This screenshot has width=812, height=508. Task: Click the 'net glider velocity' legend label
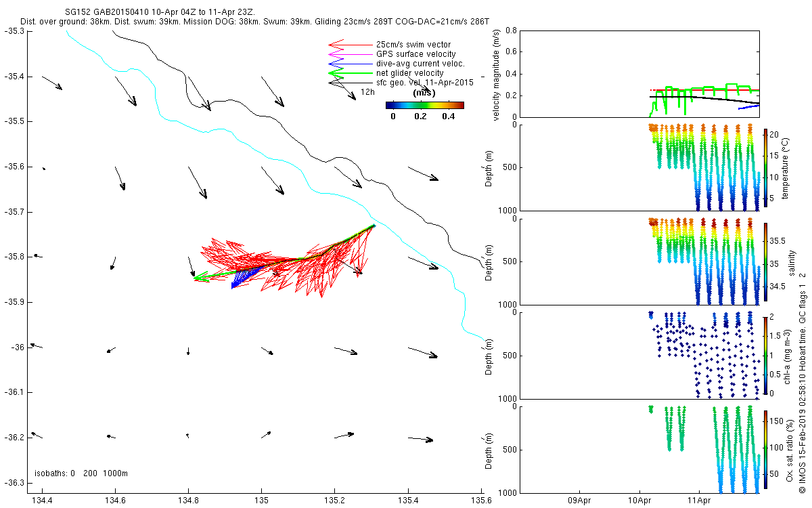(x=410, y=73)
